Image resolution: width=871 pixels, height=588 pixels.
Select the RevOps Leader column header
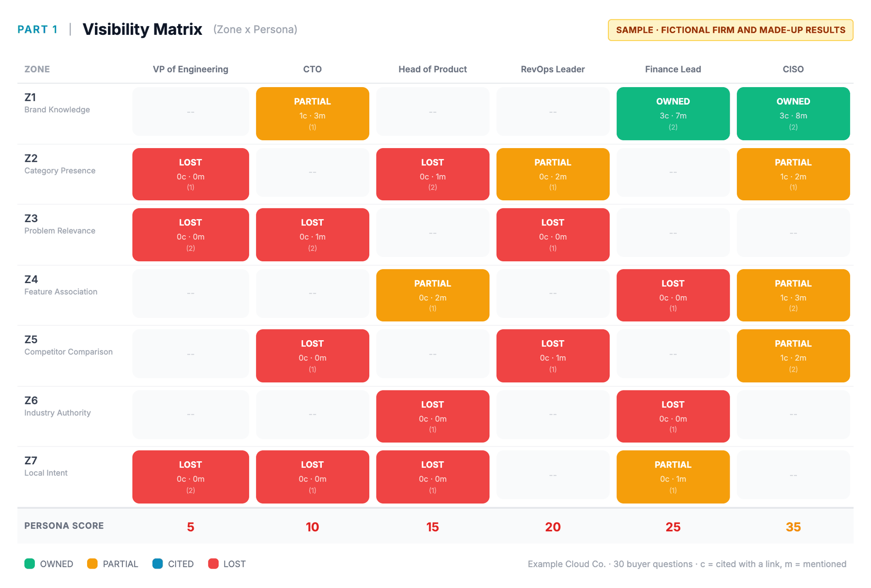point(553,69)
